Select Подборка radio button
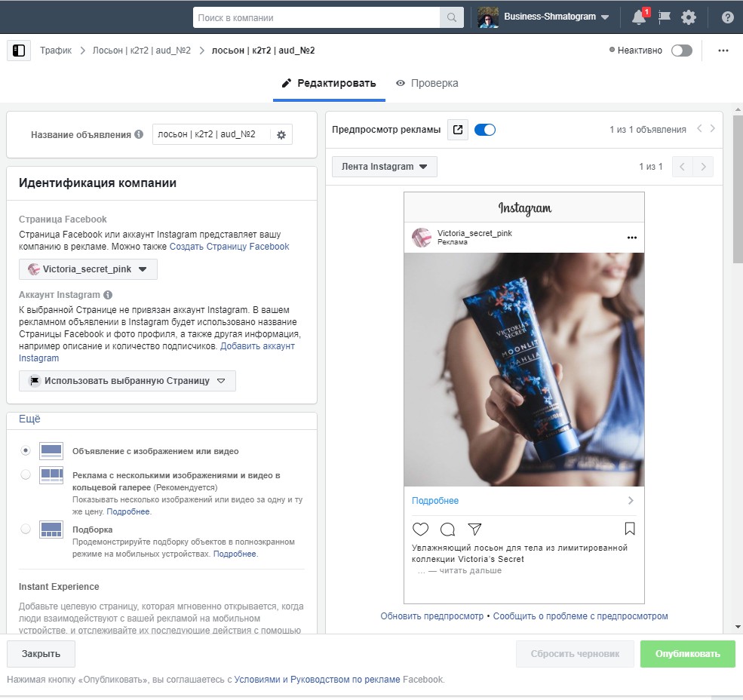The image size is (743, 700). coord(26,529)
